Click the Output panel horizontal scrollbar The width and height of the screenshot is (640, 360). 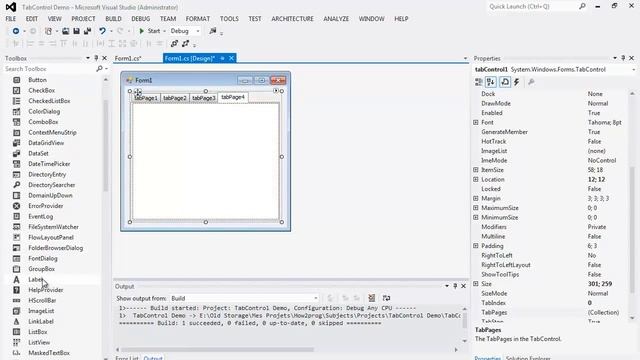(217, 349)
